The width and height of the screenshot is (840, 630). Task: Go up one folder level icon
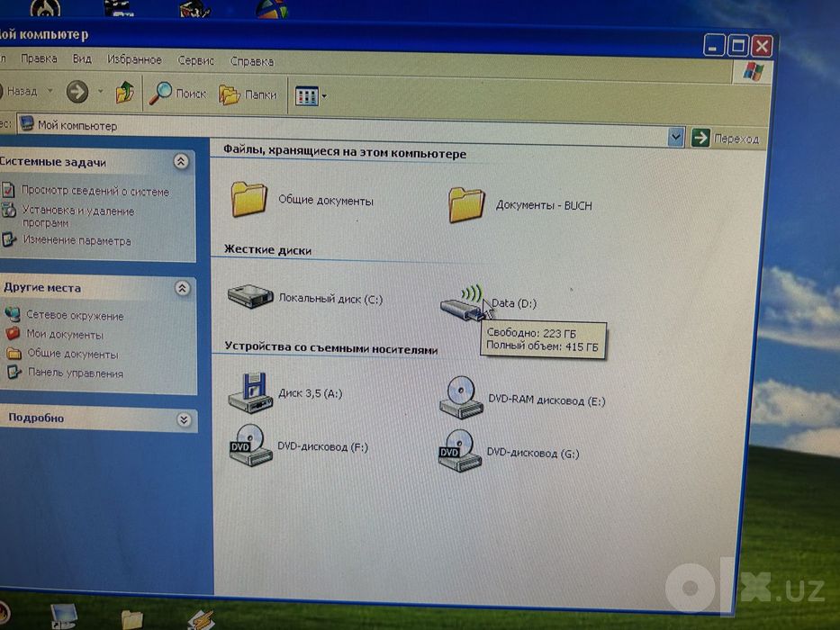coord(125,93)
